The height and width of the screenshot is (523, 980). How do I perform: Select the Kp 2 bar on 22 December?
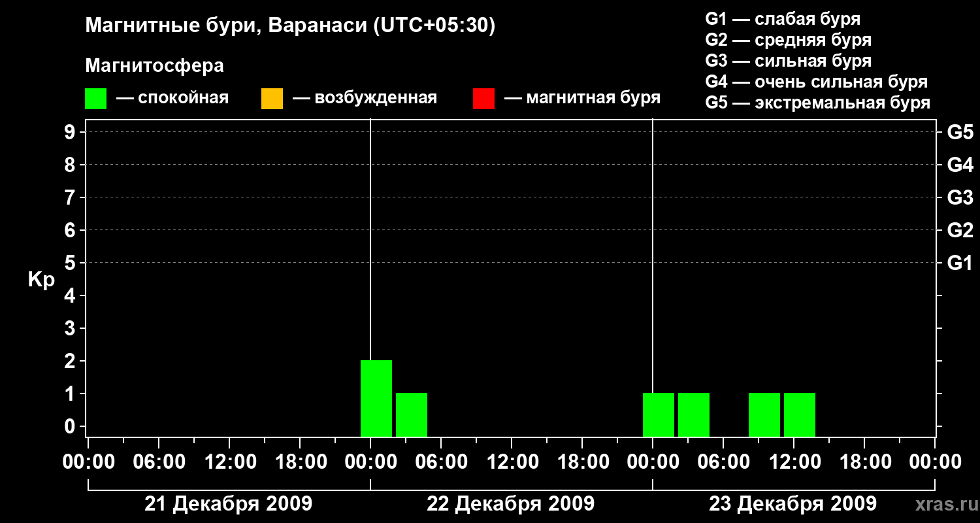(x=376, y=398)
